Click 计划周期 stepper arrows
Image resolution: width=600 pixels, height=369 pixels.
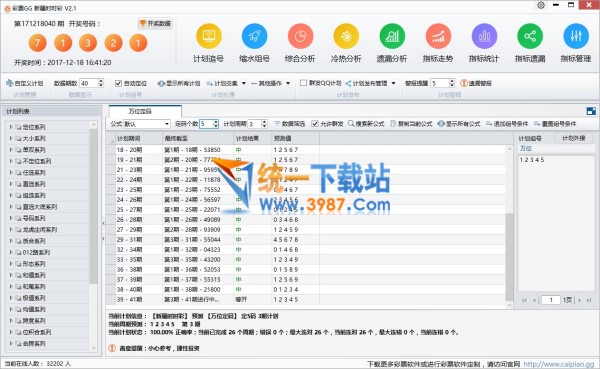click(x=264, y=124)
